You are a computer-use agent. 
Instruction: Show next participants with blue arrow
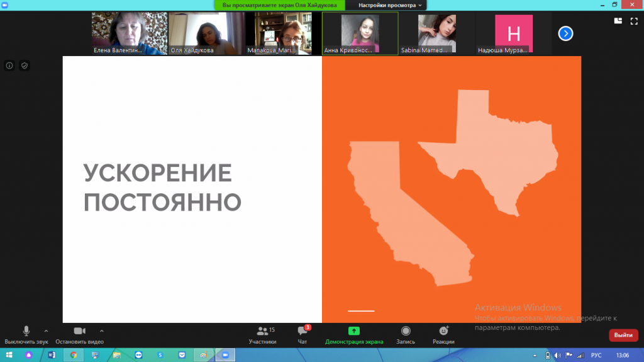[x=565, y=33]
